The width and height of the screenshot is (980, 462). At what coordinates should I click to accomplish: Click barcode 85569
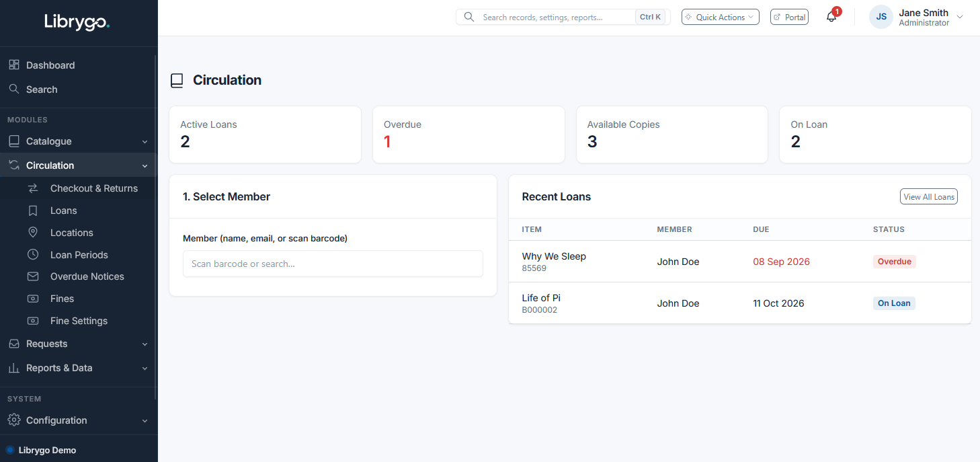pos(534,268)
